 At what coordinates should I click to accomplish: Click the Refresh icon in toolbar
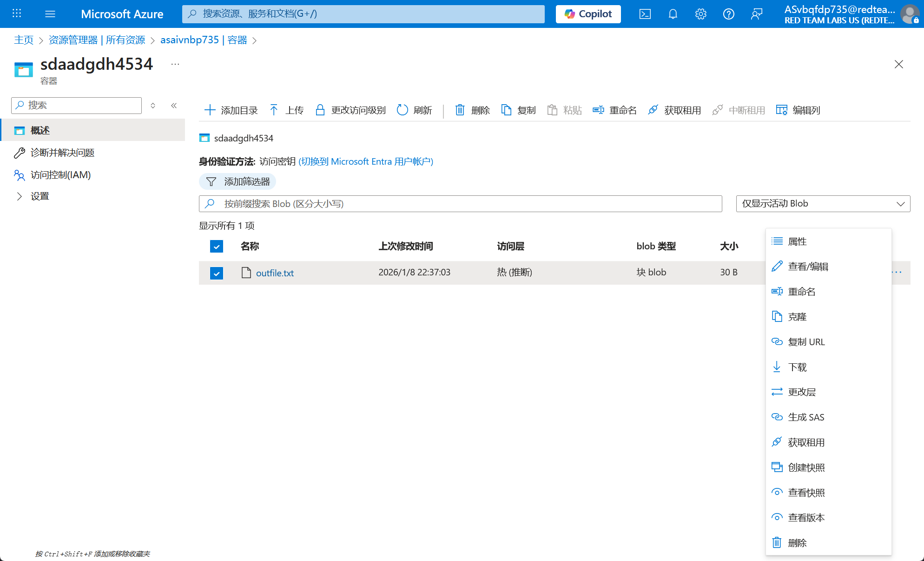click(x=402, y=110)
